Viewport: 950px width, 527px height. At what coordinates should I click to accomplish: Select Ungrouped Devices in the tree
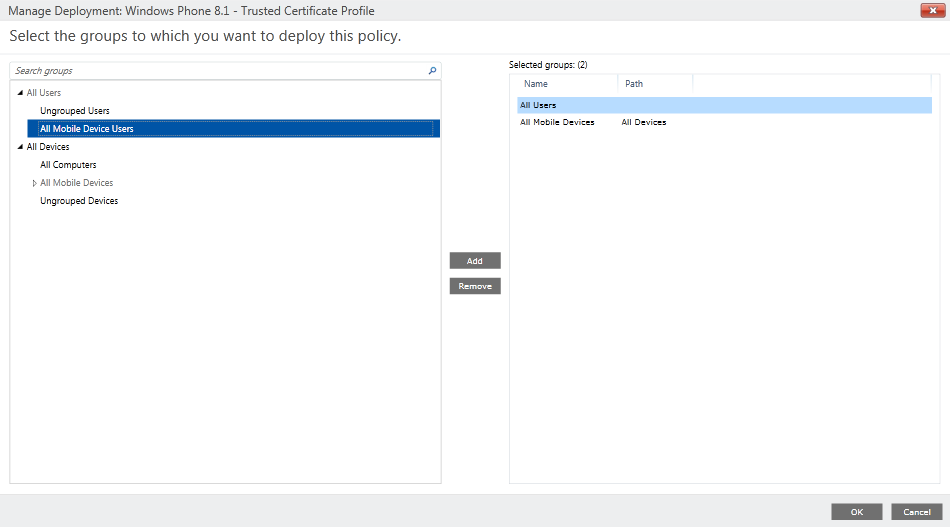pos(79,201)
